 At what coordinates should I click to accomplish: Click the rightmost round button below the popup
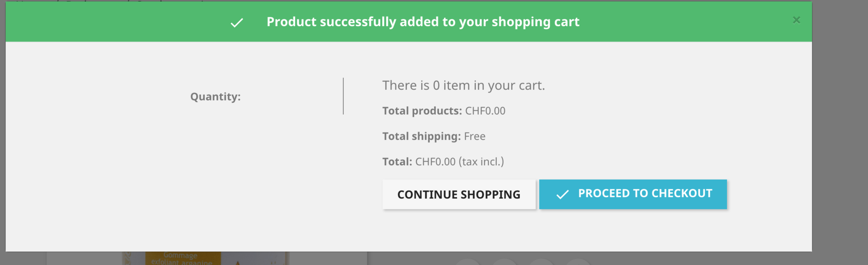(578, 262)
